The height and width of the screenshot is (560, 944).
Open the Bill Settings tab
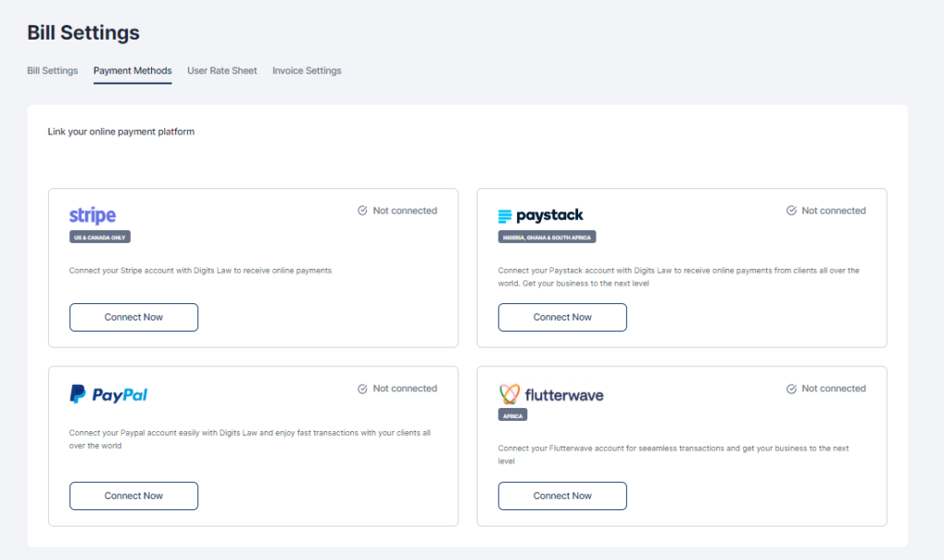coord(53,71)
